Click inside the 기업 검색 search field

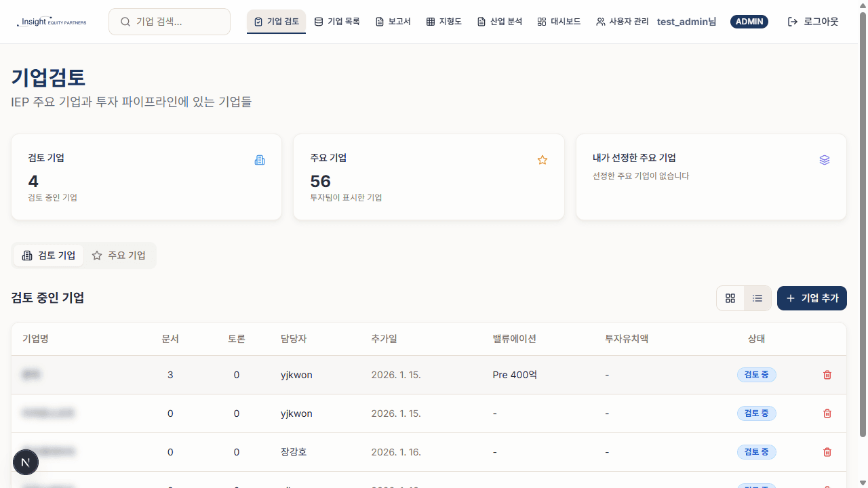170,21
